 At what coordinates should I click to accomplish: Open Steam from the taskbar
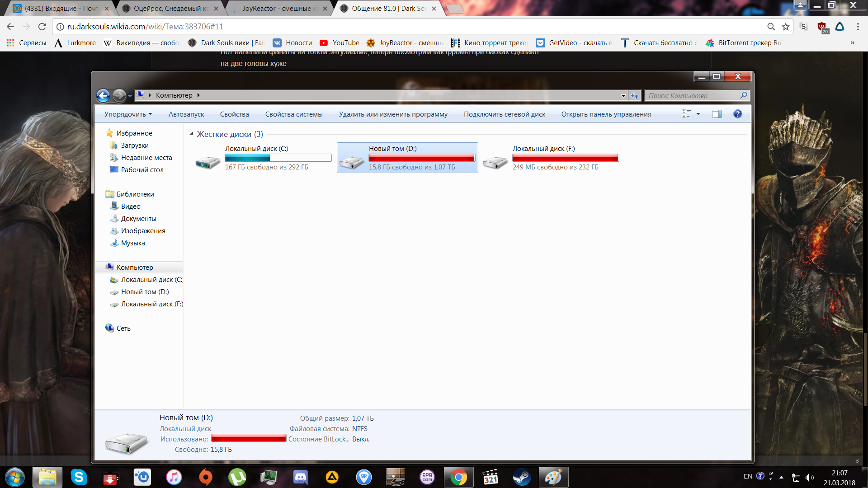click(521, 477)
